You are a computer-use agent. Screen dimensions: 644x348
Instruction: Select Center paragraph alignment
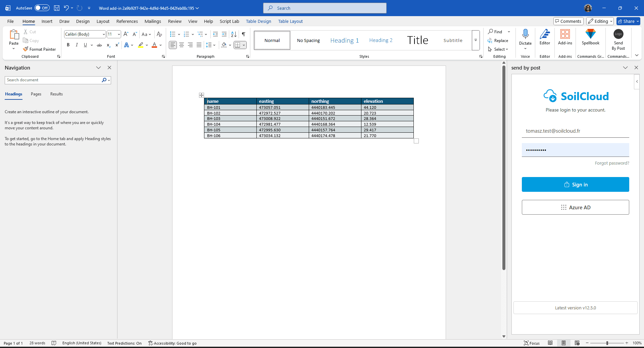[182, 45]
